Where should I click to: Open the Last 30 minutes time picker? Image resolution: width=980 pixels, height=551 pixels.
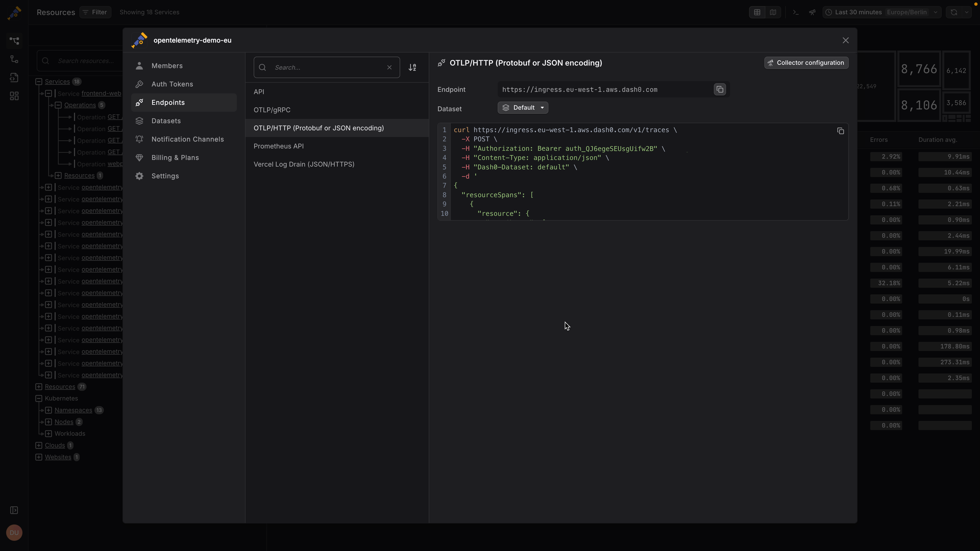(882, 12)
